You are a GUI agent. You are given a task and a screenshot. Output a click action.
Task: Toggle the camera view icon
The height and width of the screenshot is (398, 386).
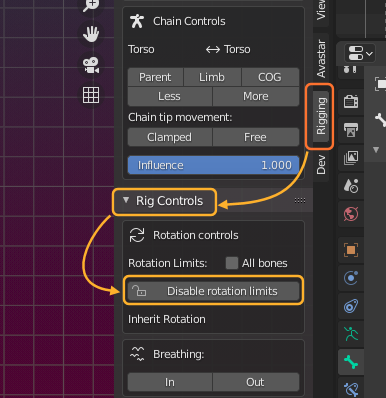coord(91,65)
